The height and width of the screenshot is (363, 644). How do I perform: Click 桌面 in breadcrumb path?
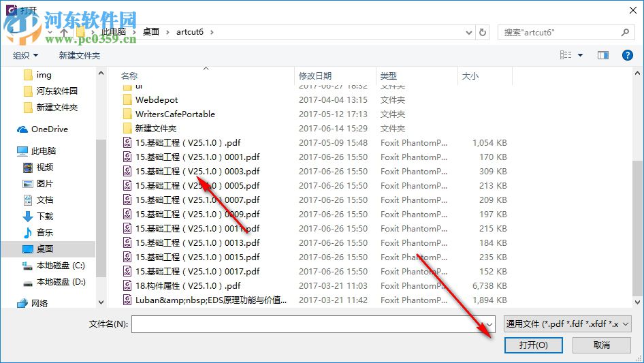pyautogui.click(x=151, y=32)
